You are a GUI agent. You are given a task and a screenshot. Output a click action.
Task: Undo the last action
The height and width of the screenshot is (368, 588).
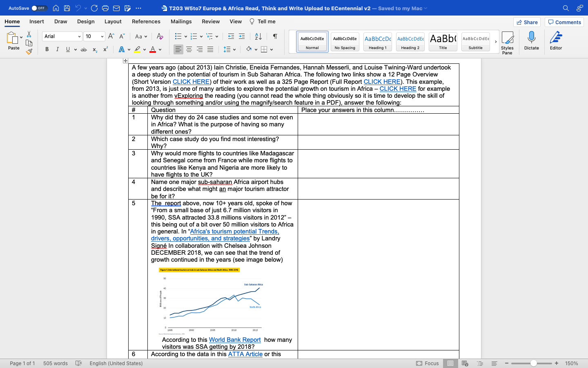click(x=78, y=8)
